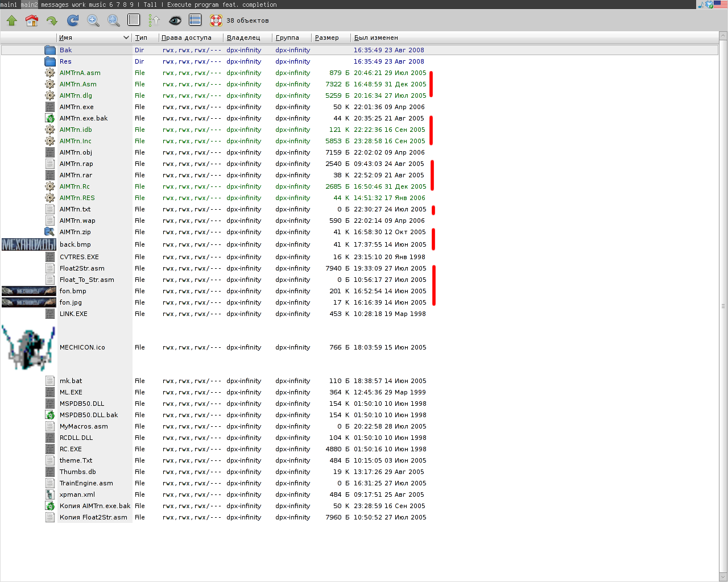Click the lifebuoy help icon

(216, 21)
